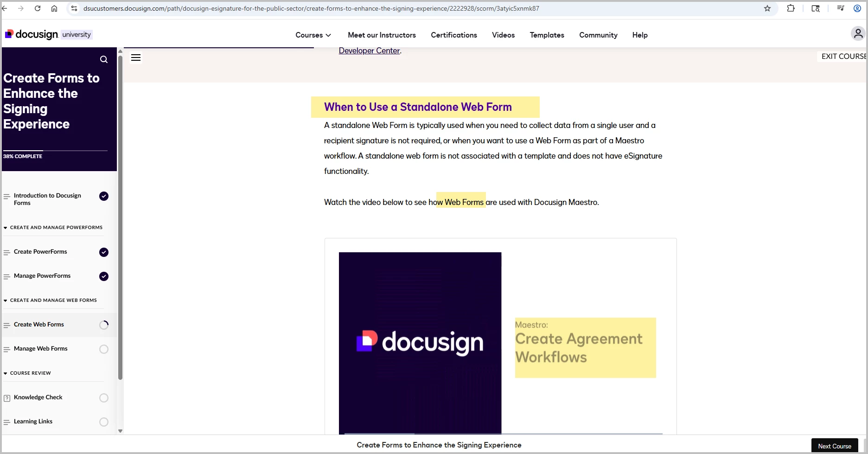Open Courses dropdown menu

click(313, 35)
